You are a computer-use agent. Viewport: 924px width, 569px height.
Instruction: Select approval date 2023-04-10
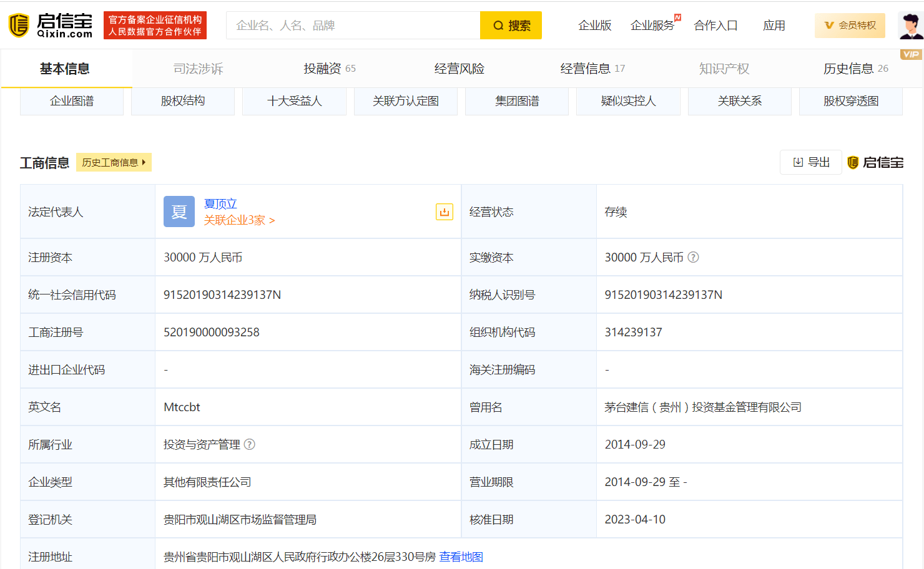635,519
